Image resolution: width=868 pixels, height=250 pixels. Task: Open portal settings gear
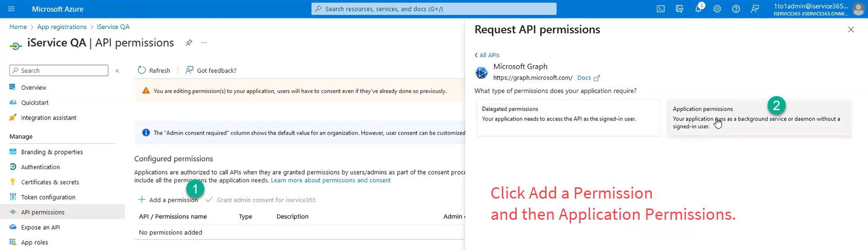point(717,9)
